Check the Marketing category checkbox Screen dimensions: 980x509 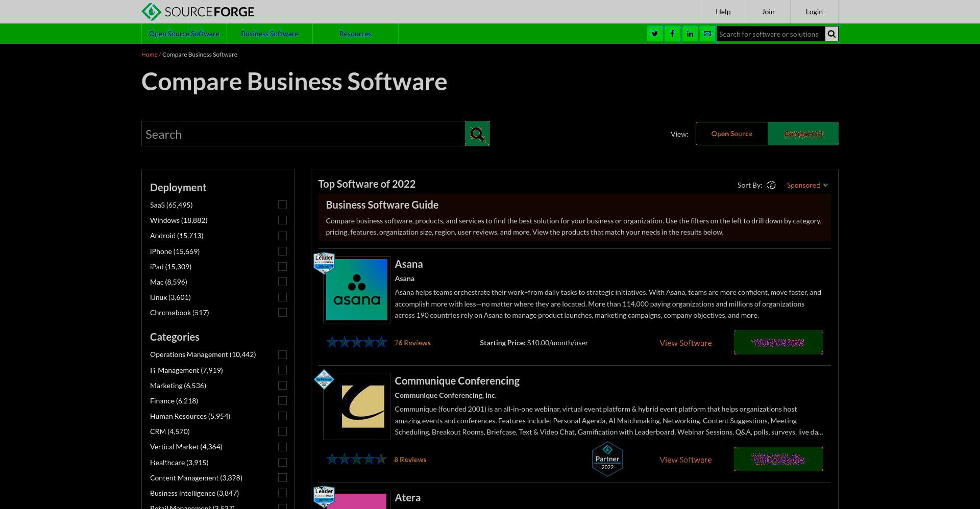[282, 385]
